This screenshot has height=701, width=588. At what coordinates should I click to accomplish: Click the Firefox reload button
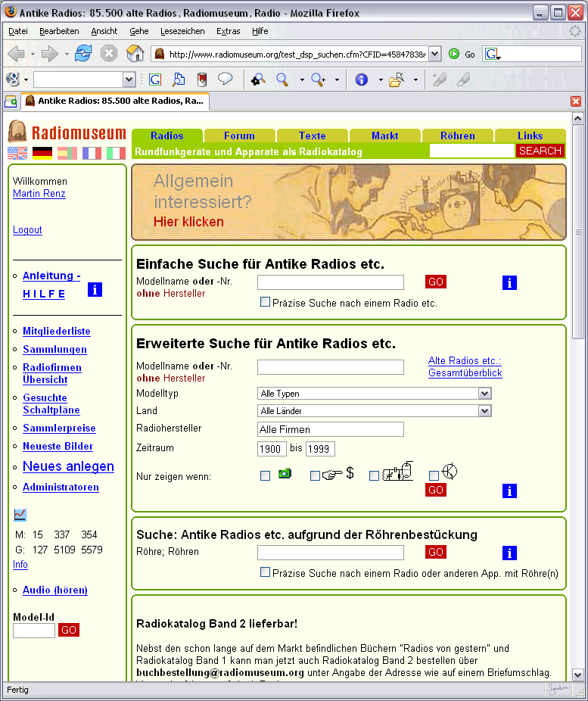point(82,54)
